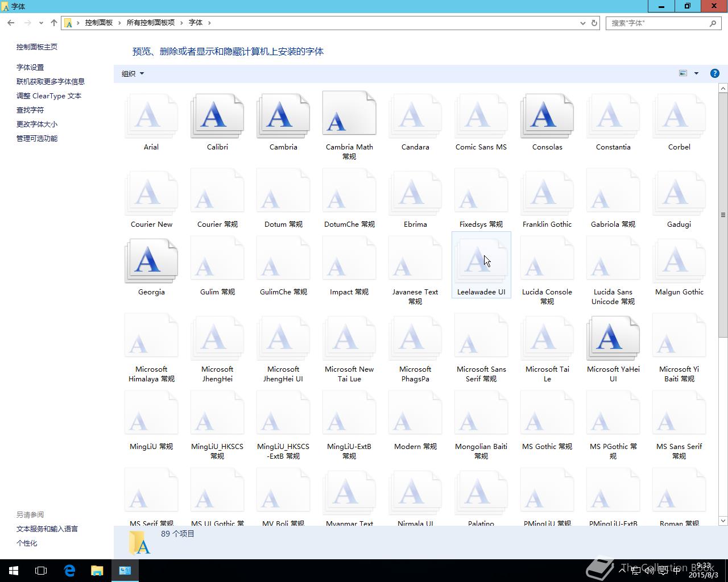Select the Corbel font icon
Image resolution: width=728 pixels, height=582 pixels.
pyautogui.click(x=679, y=117)
